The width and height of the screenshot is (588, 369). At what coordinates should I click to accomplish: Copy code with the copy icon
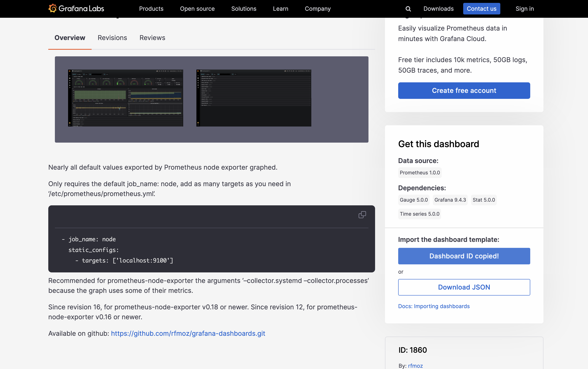(x=362, y=215)
